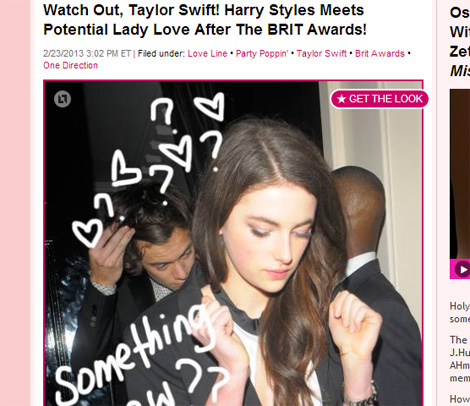The image size is (470, 406).
Task: Click the main article photo
Action: click(x=233, y=243)
